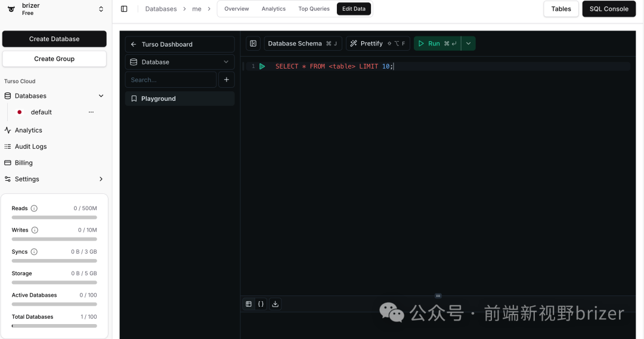Viewport: 644px width, 339px height.
Task: Download the query results
Action: tap(275, 304)
